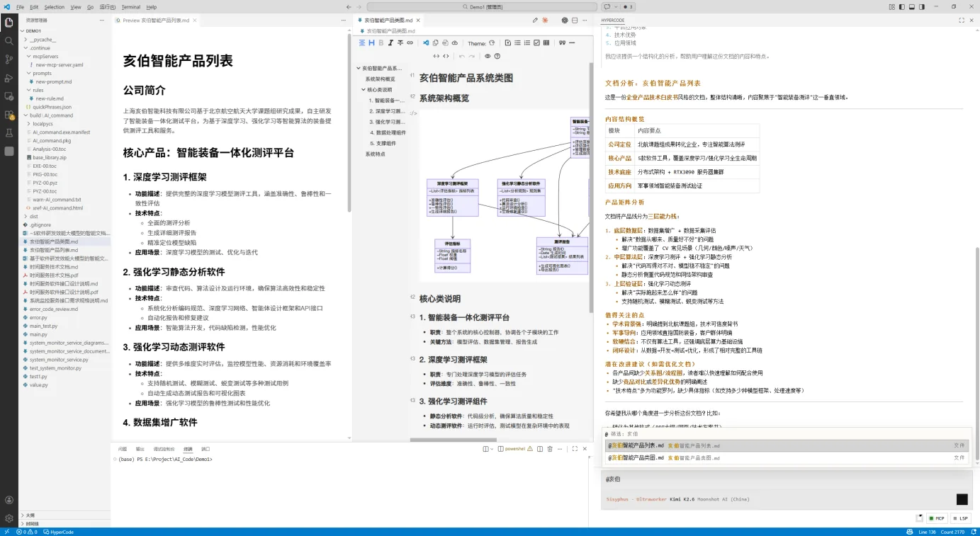Click the MCP status button
The height and width of the screenshot is (536, 980).
coord(937,518)
